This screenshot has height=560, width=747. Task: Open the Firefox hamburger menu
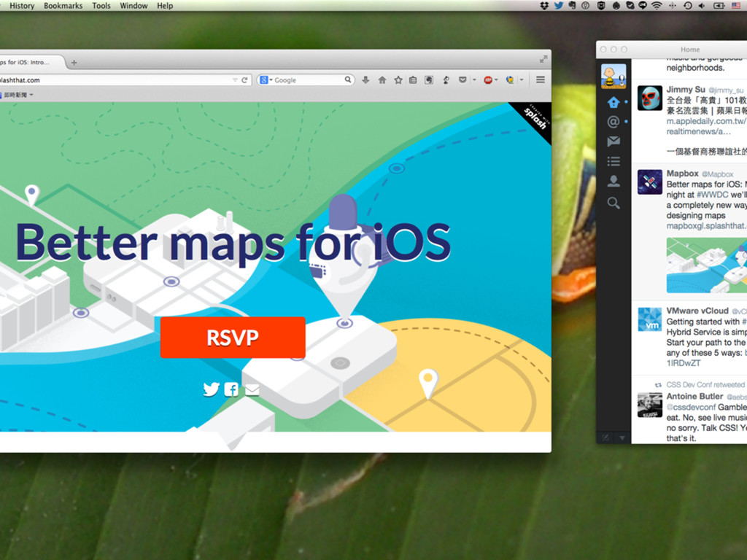point(541,79)
